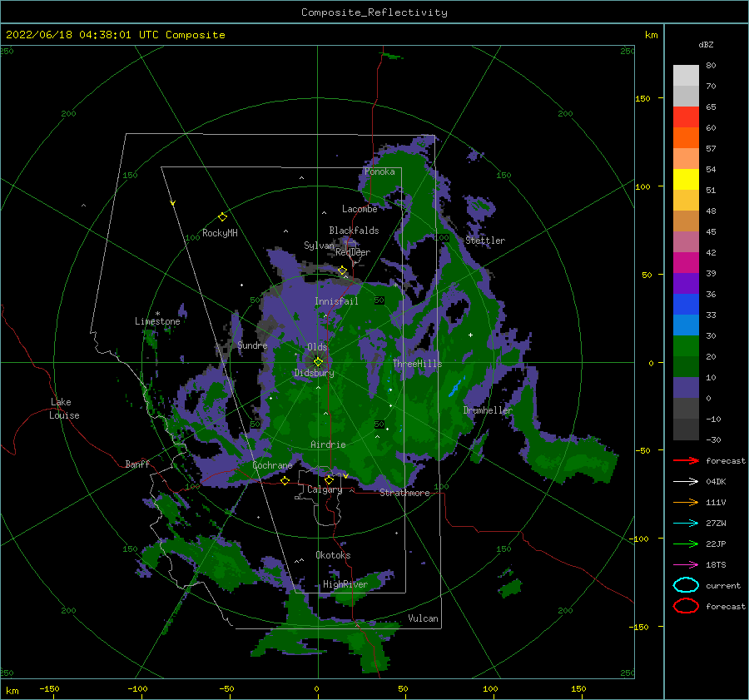The width and height of the screenshot is (749, 700).
Task: Click the Sylvan label
Action: [319, 246]
